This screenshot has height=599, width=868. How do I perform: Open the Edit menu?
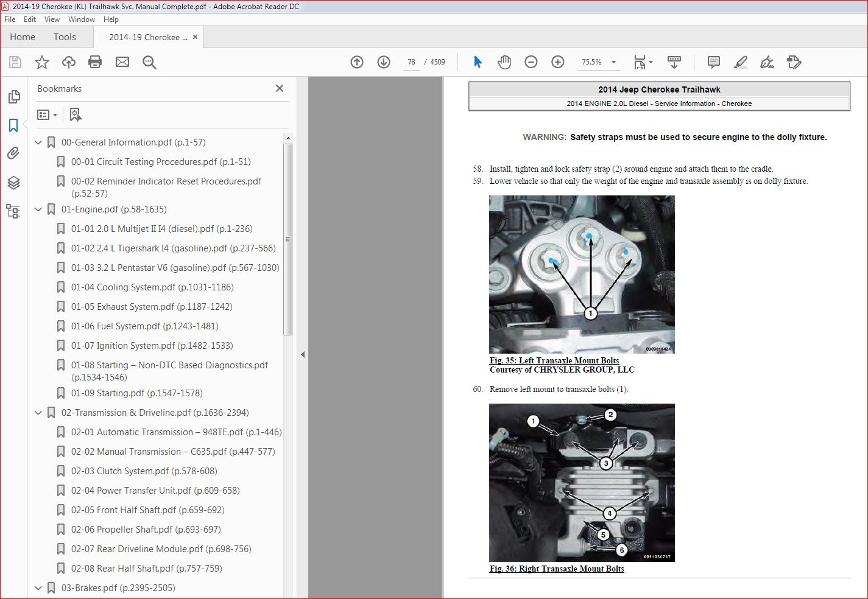(x=30, y=19)
